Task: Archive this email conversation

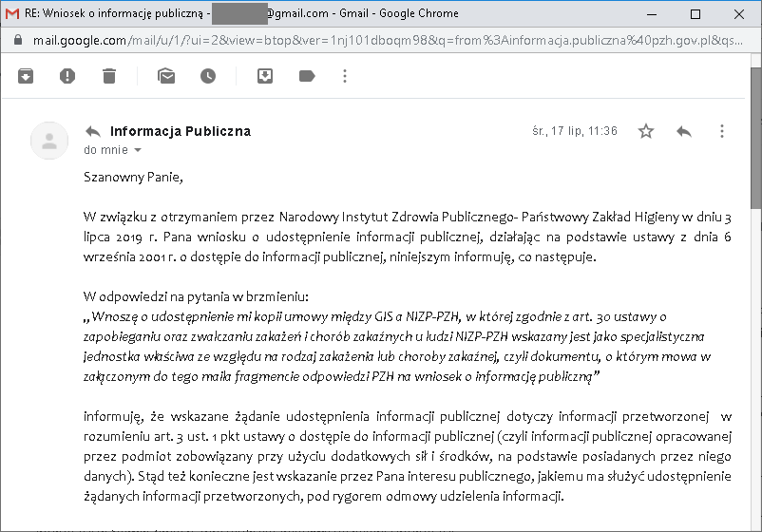Action: (26, 76)
